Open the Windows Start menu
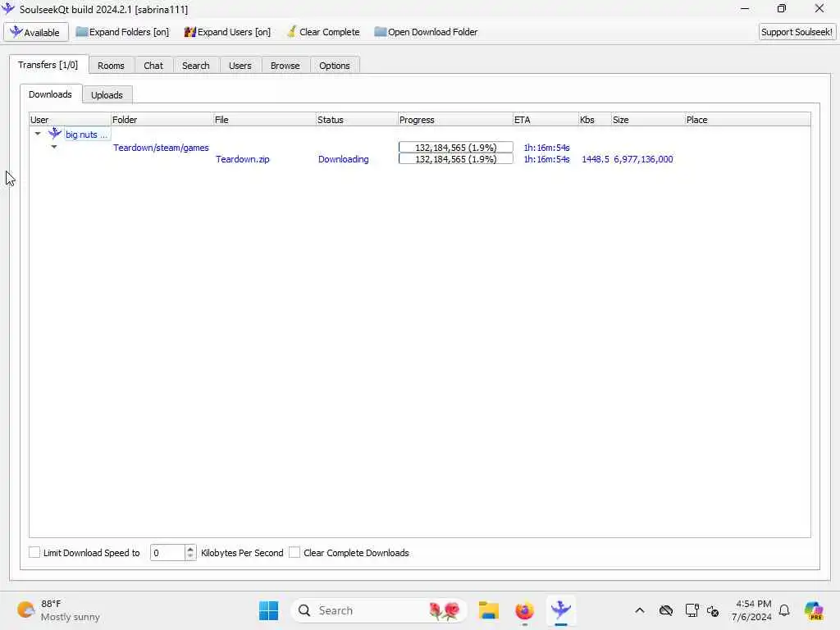The image size is (840, 630). [x=268, y=610]
